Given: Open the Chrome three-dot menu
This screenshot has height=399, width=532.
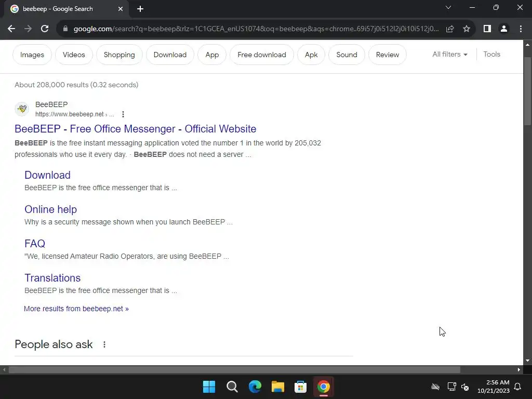Looking at the screenshot, I should point(521,29).
